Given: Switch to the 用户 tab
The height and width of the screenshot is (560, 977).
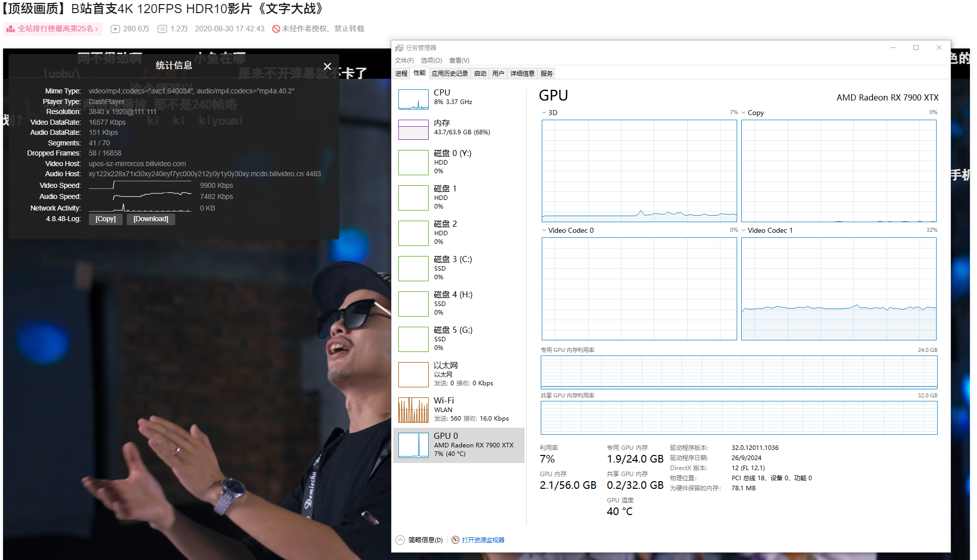Looking at the screenshot, I should click(498, 74).
